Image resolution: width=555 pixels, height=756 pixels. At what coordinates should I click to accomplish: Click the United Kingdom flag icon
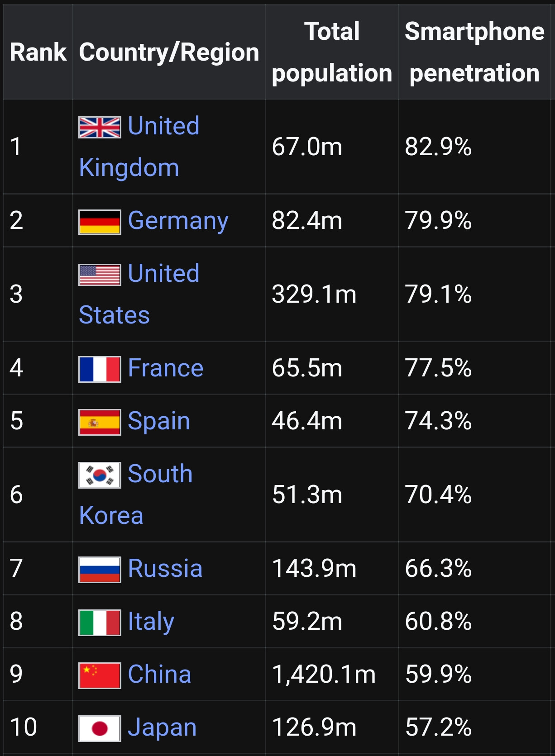point(100,127)
